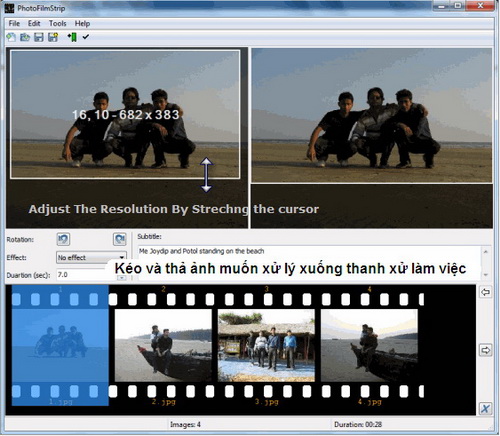500x436 pixels.
Task: Open the Tools menu
Action: 58,23
